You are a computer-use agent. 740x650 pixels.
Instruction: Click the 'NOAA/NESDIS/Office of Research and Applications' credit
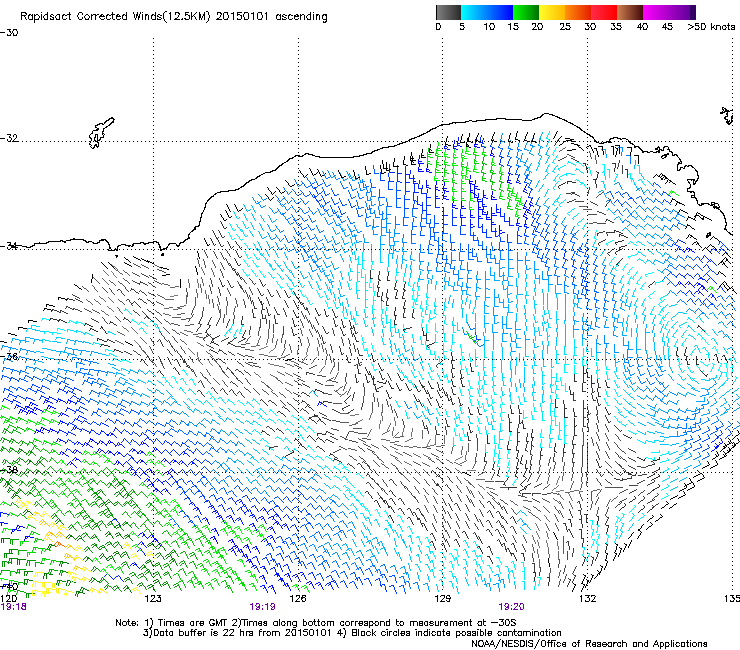click(589, 644)
